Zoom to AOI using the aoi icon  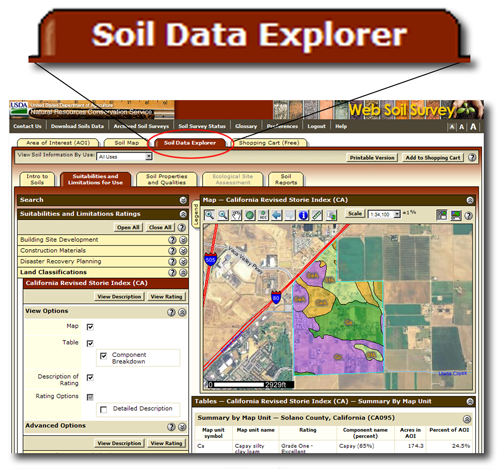click(x=263, y=215)
